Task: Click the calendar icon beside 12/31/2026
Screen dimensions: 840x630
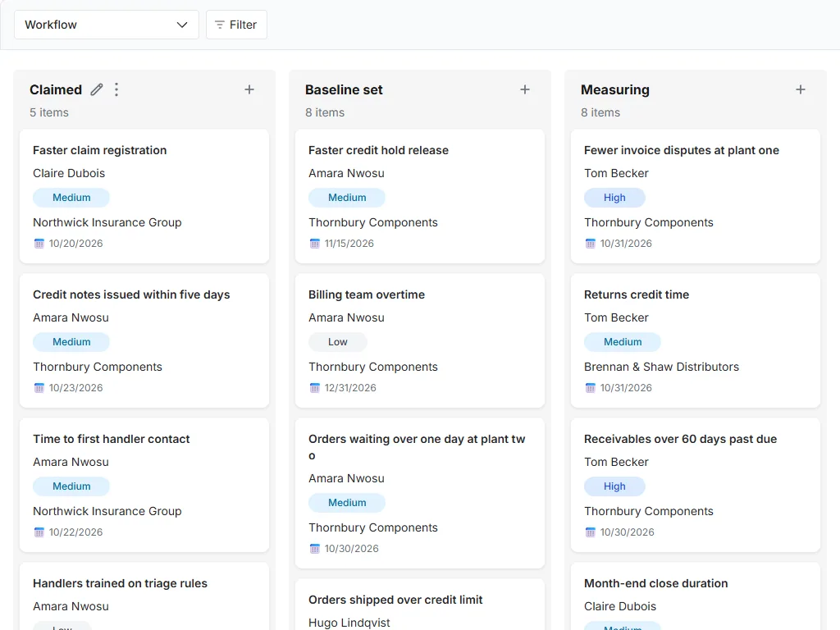Action: pyautogui.click(x=314, y=388)
